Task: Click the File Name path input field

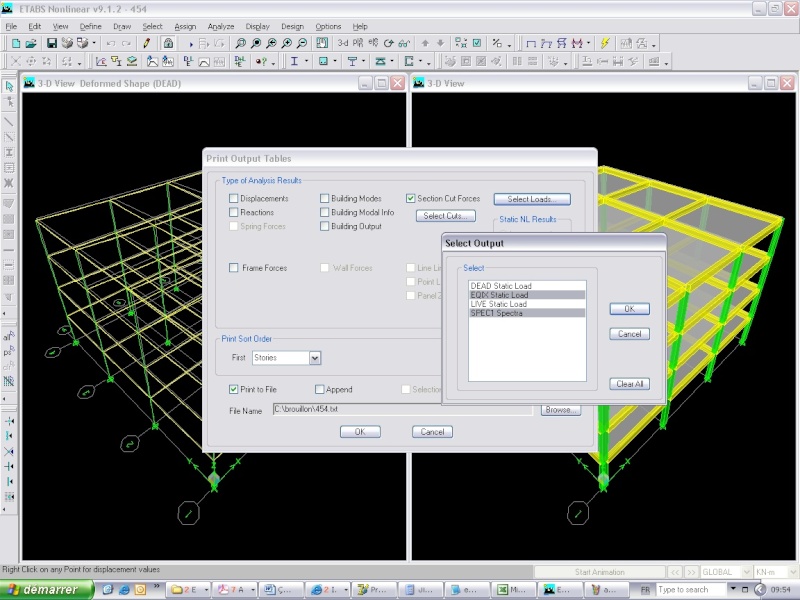Action: (x=403, y=409)
